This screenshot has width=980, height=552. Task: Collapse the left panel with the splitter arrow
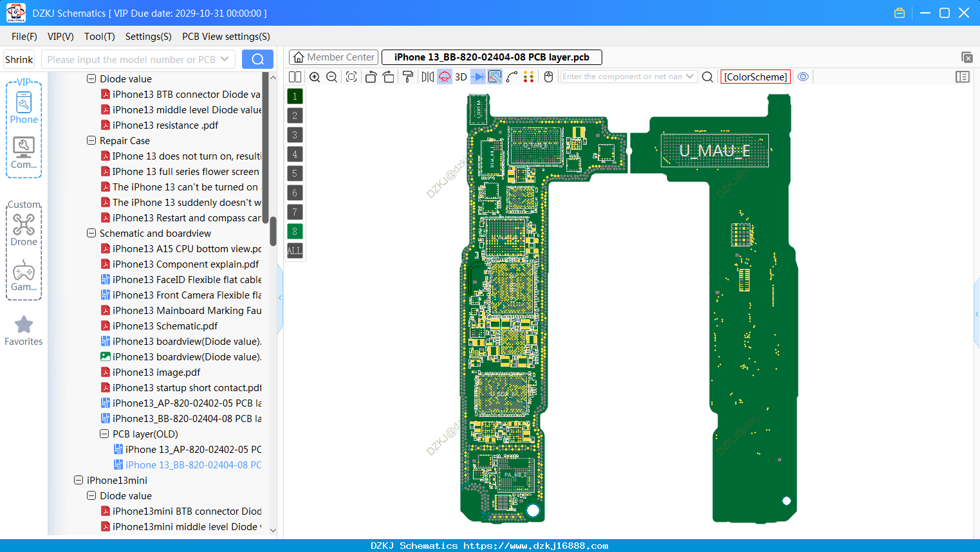(x=280, y=298)
